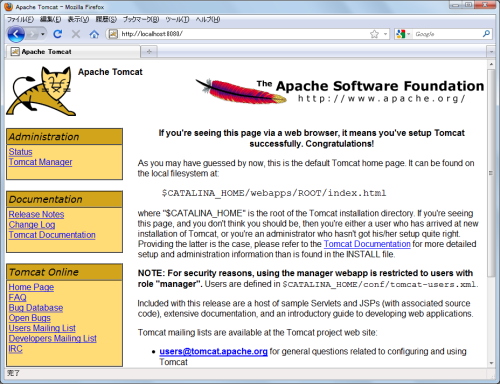Open the 表示(V) menu

(78, 19)
